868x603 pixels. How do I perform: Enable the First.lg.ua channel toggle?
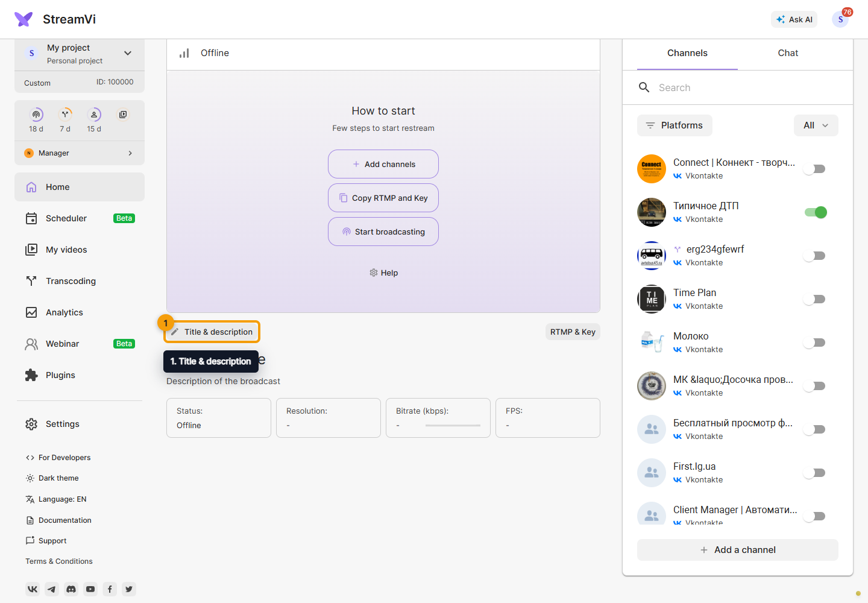815,473
